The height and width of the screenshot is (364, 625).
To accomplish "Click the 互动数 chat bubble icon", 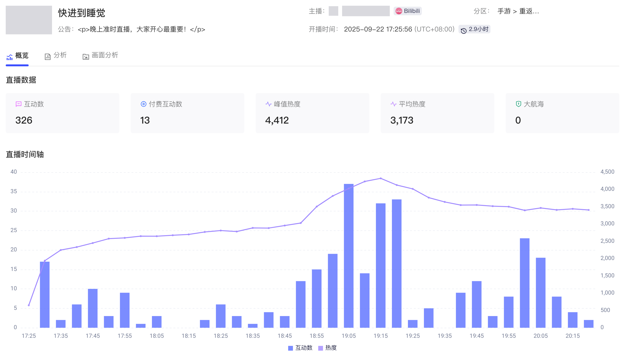I will [19, 104].
